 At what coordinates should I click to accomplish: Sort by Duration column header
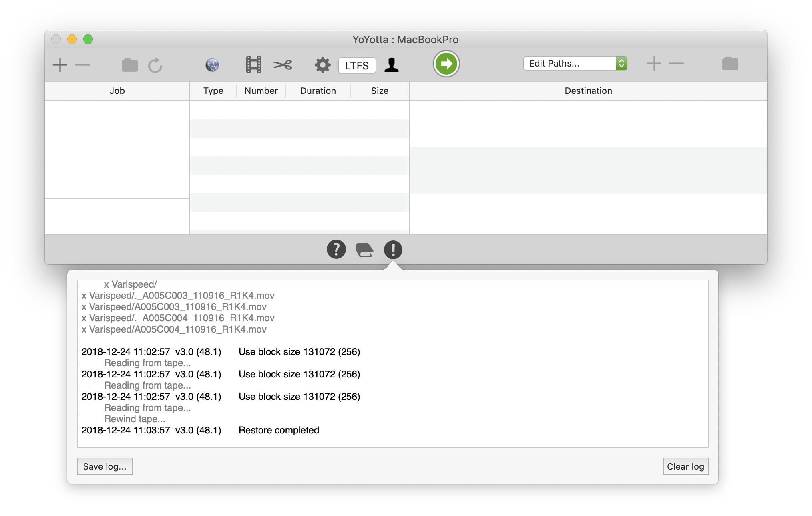click(x=318, y=91)
